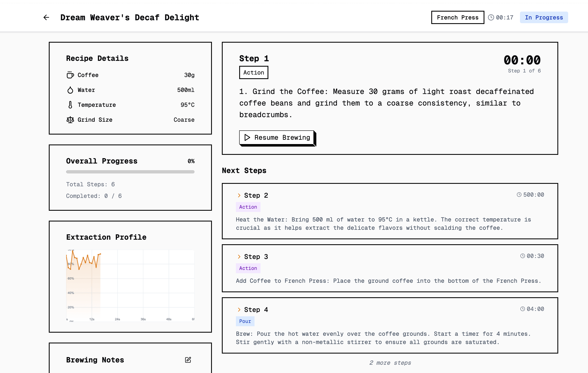The image size is (588, 373).
Task: Click the Next Steps heading
Action: [x=244, y=170]
